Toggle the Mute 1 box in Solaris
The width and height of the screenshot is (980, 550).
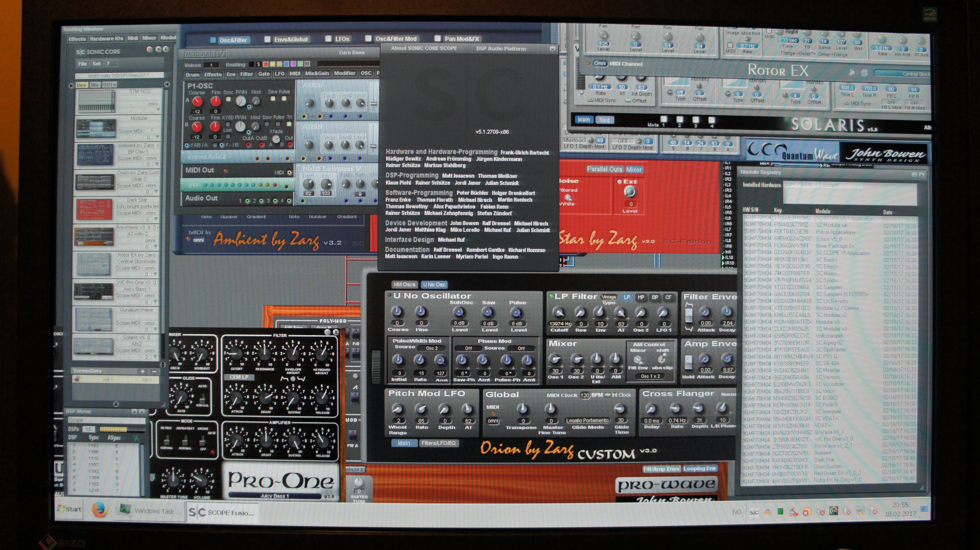pyautogui.click(x=664, y=119)
